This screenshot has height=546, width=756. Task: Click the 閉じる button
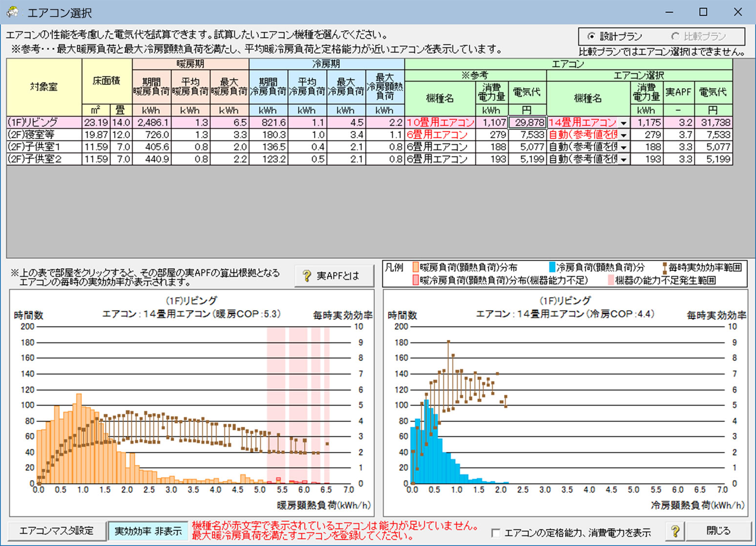(x=718, y=531)
